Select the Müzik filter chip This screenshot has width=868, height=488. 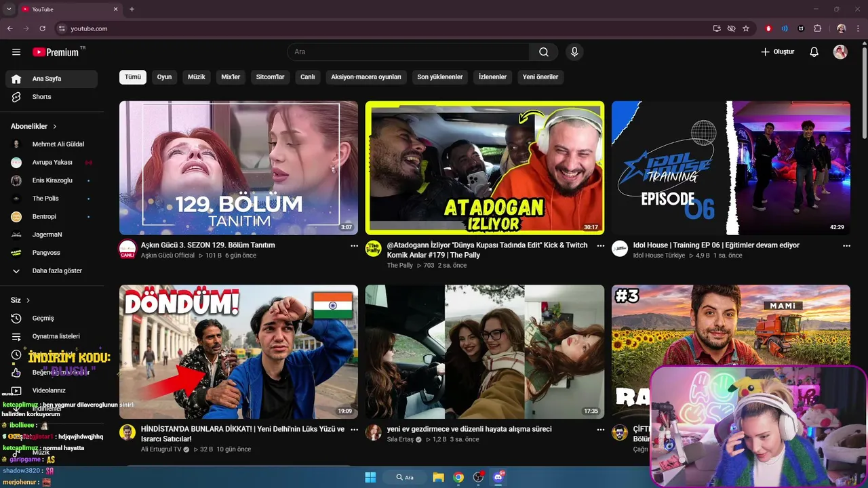(x=197, y=77)
